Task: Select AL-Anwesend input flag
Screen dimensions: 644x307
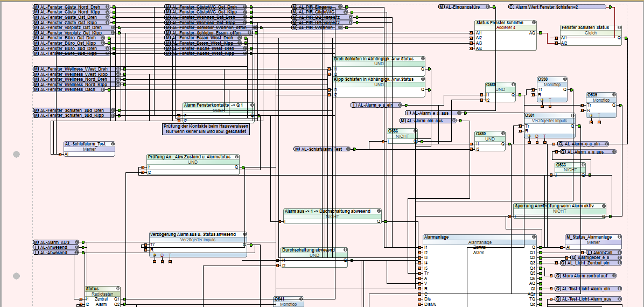Action: (56, 247)
